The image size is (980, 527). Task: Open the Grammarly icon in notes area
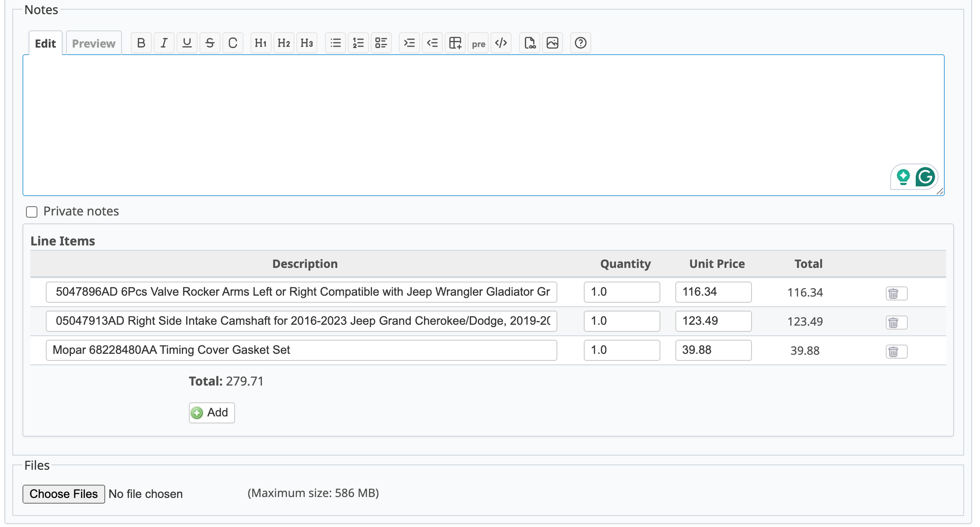(925, 177)
